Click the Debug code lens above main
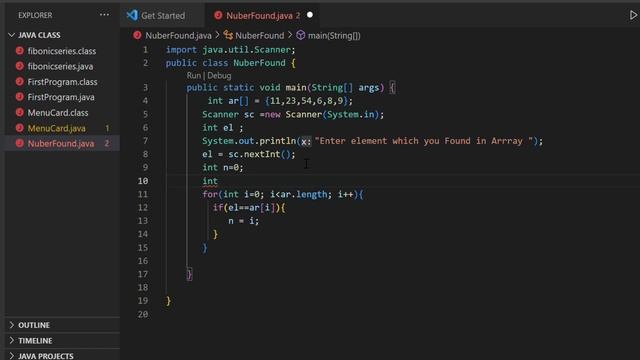Screen dimensions: 640x360 click(219, 76)
